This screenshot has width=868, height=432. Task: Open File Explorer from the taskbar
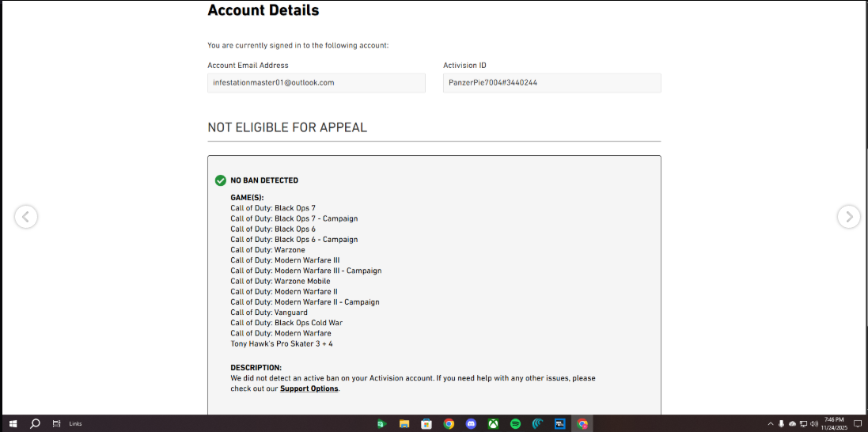pos(404,424)
